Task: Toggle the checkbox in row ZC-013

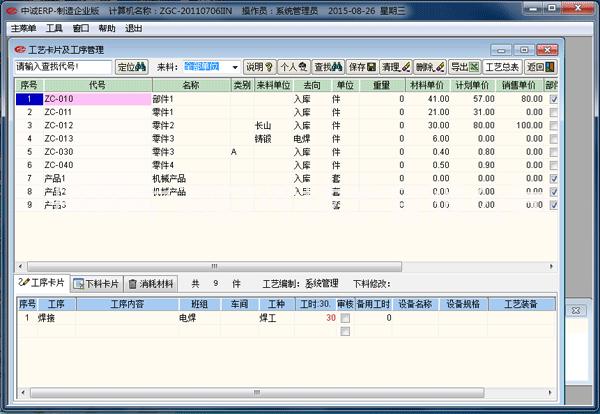Action: [x=553, y=139]
